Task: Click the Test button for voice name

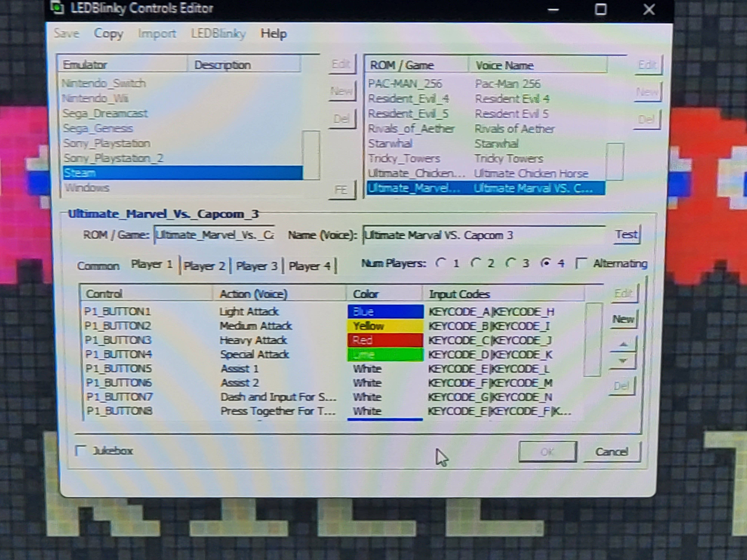Action: click(627, 235)
